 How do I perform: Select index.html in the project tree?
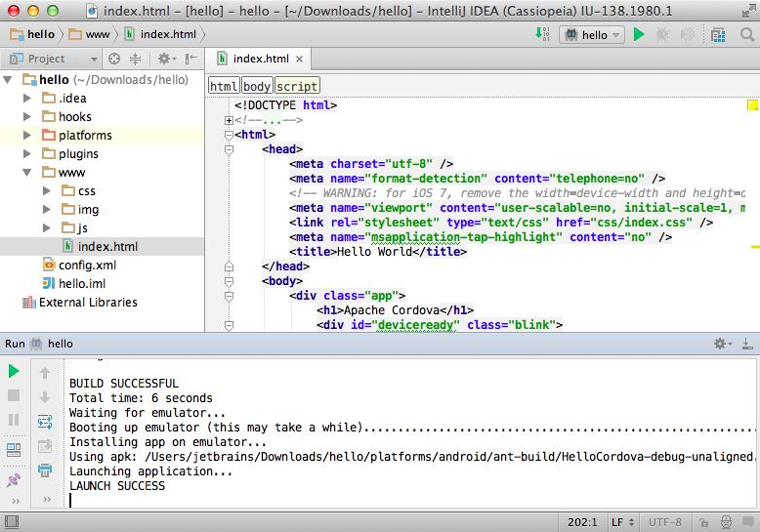click(102, 247)
